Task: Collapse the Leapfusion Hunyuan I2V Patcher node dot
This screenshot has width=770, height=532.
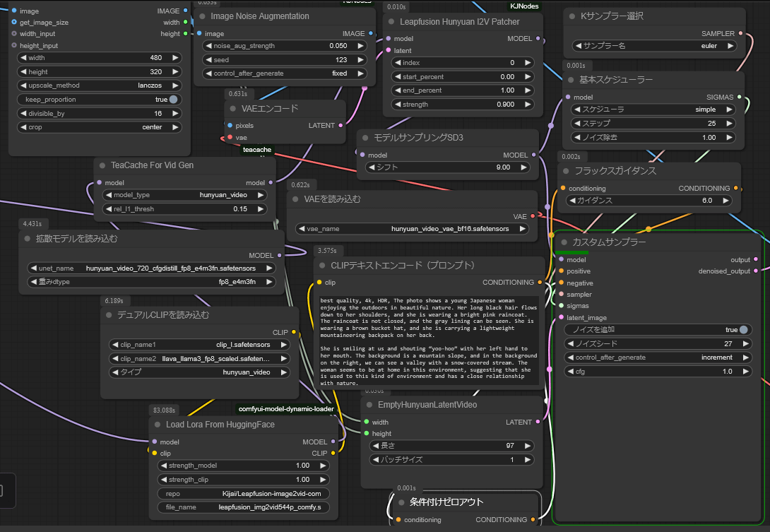Action: [x=391, y=22]
